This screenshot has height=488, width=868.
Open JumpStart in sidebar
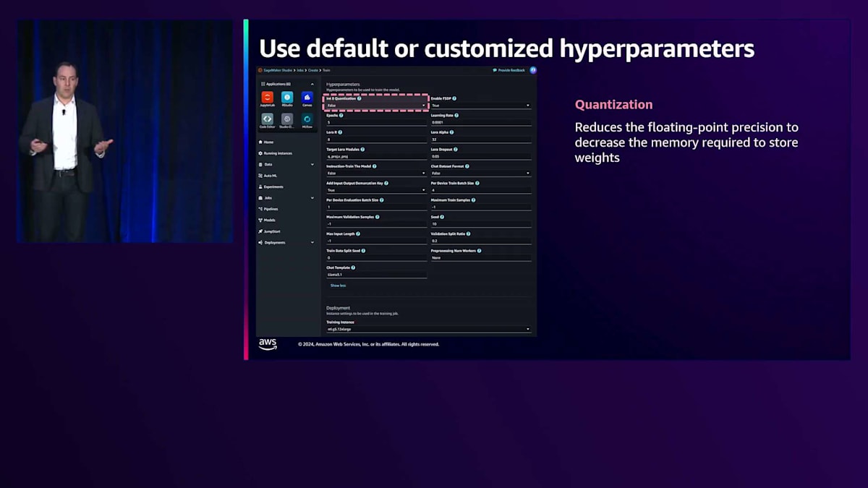[269, 231]
